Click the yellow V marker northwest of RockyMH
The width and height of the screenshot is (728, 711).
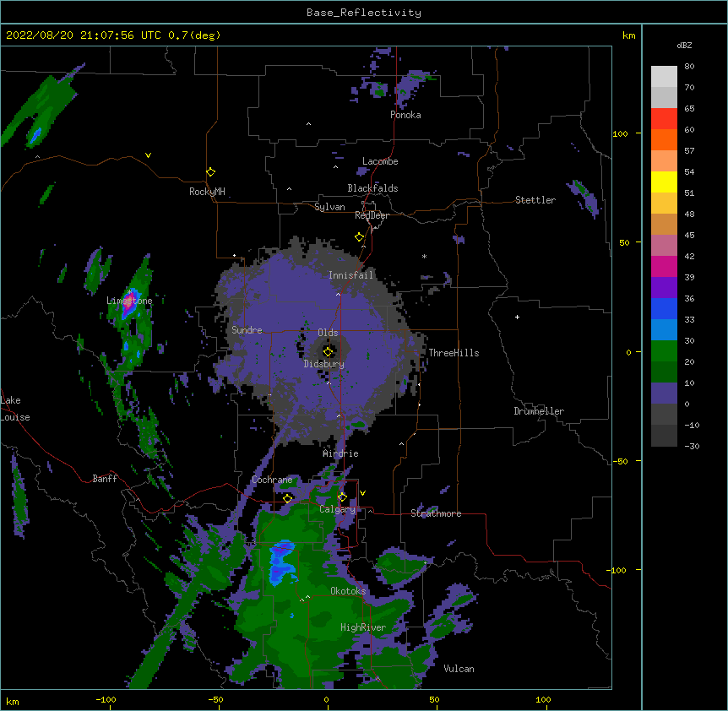pyautogui.click(x=148, y=155)
